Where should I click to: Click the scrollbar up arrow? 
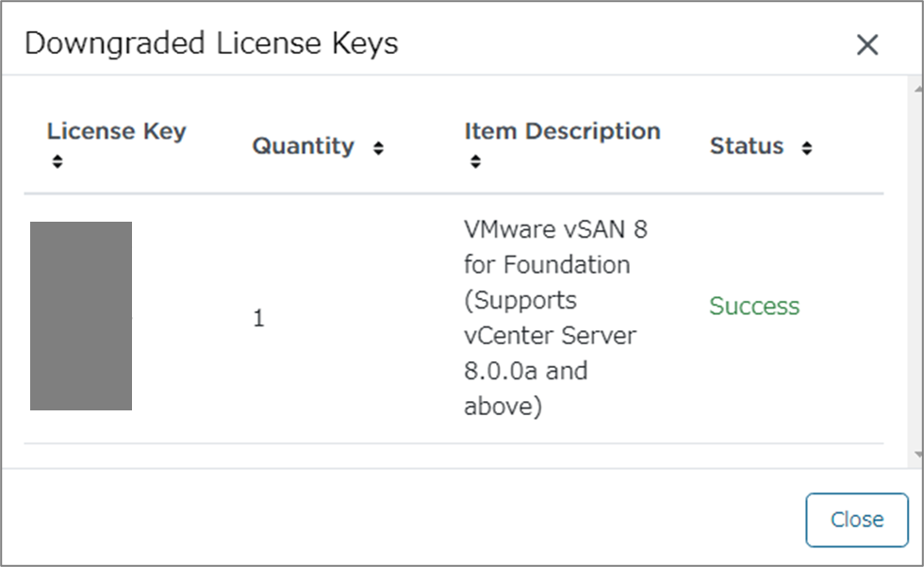918,89
